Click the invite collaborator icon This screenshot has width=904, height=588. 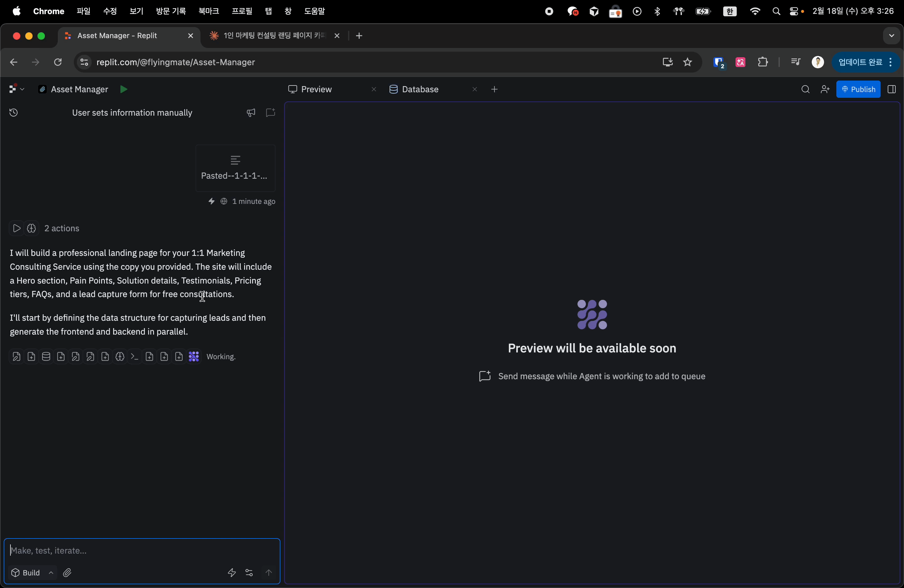825,89
